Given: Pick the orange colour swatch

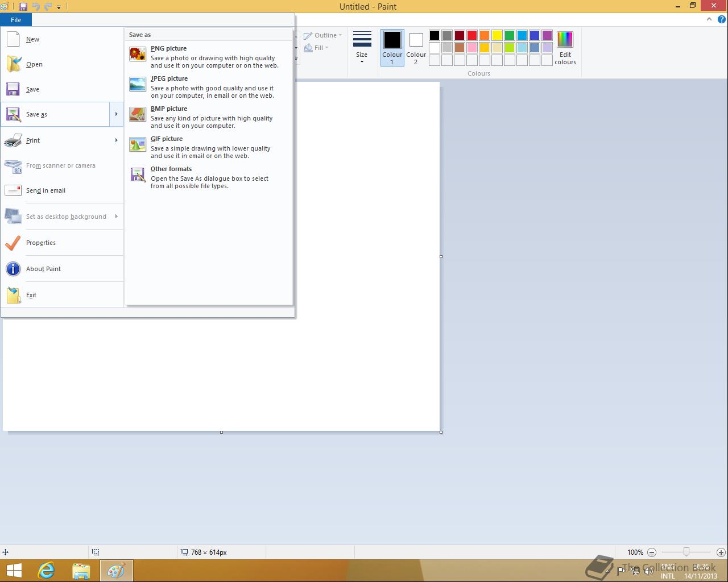Looking at the screenshot, I should (485, 35).
